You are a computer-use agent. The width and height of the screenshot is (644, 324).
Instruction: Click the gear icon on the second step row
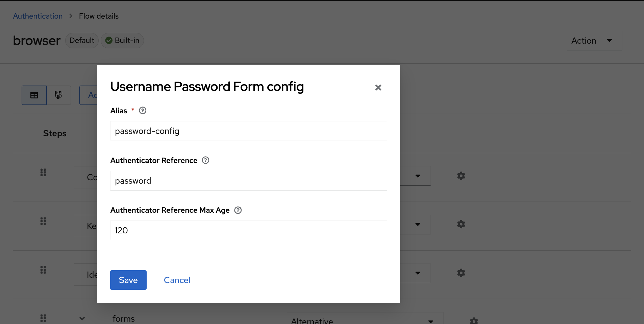click(x=461, y=224)
